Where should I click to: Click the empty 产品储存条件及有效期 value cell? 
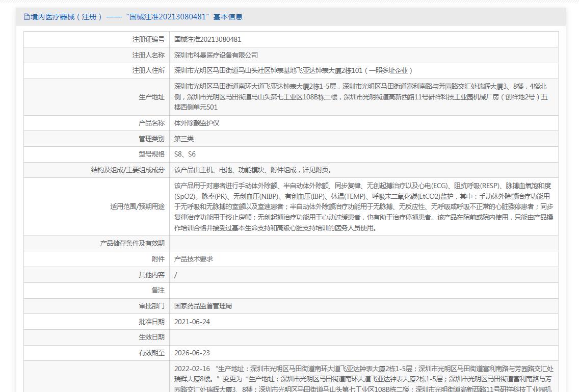point(363,243)
